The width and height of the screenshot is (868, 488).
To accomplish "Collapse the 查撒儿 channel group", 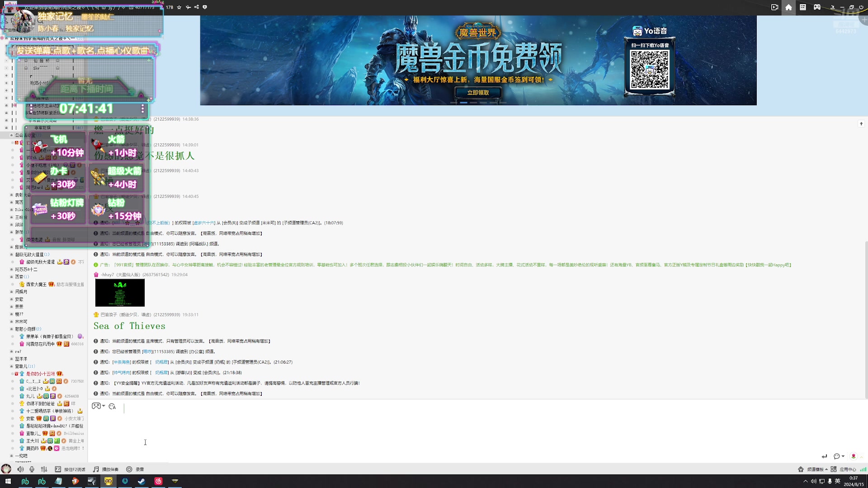I will pos(11,366).
